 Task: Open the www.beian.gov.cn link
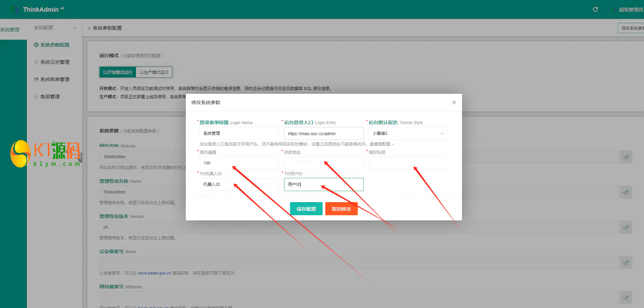pyautogui.click(x=154, y=273)
